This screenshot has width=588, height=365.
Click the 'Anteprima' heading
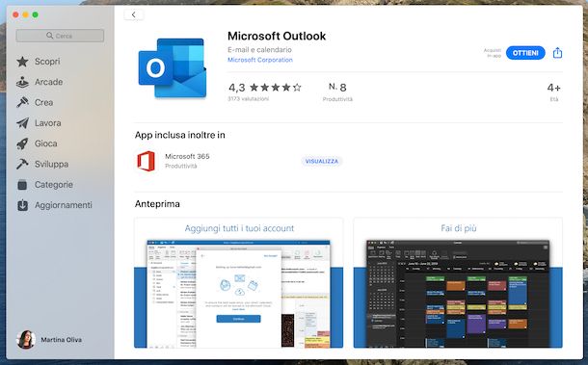(157, 204)
